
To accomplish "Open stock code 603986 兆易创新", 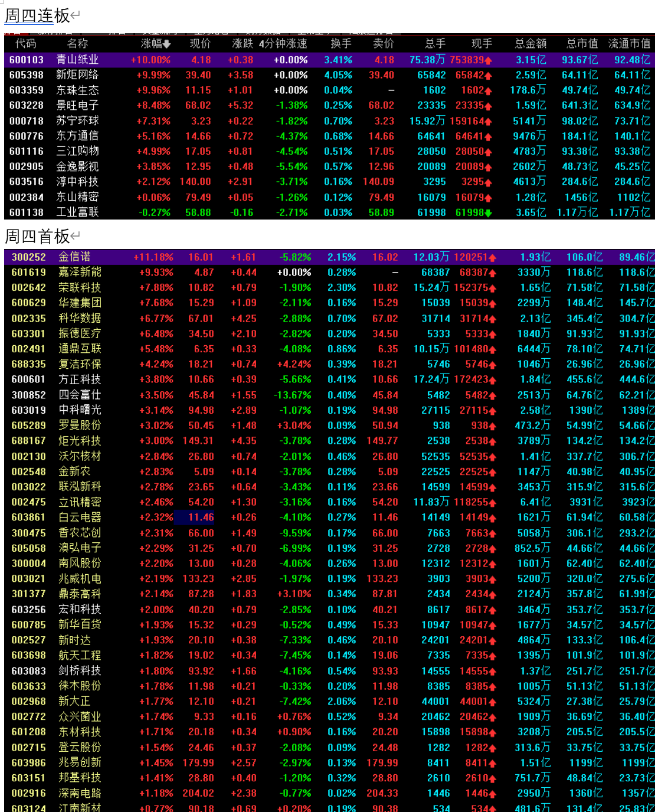I will click(x=28, y=762).
